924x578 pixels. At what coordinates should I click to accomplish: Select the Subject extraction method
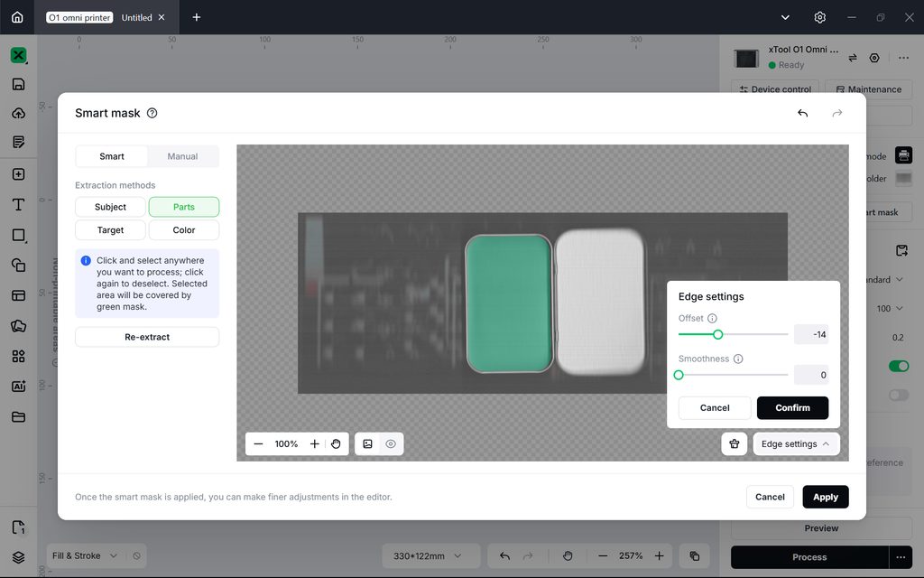110,207
